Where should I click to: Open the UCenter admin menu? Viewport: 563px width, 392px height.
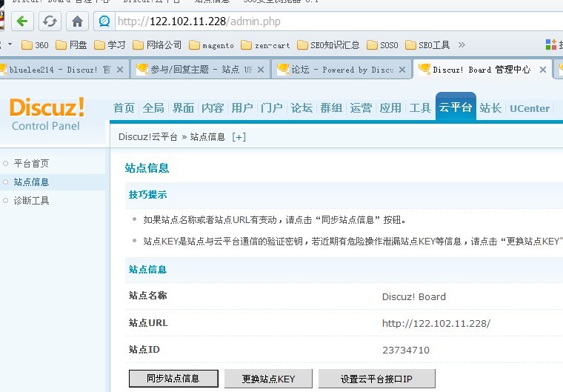pyautogui.click(x=530, y=108)
